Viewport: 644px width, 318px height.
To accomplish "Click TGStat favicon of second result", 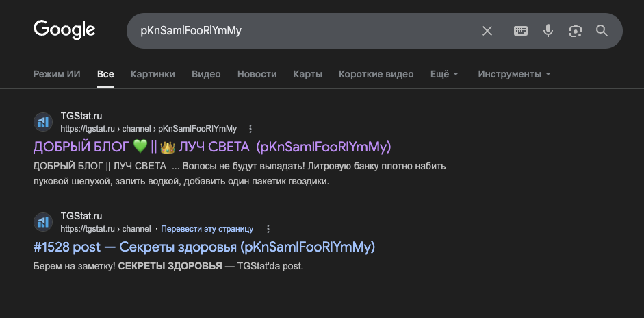I will 43,222.
